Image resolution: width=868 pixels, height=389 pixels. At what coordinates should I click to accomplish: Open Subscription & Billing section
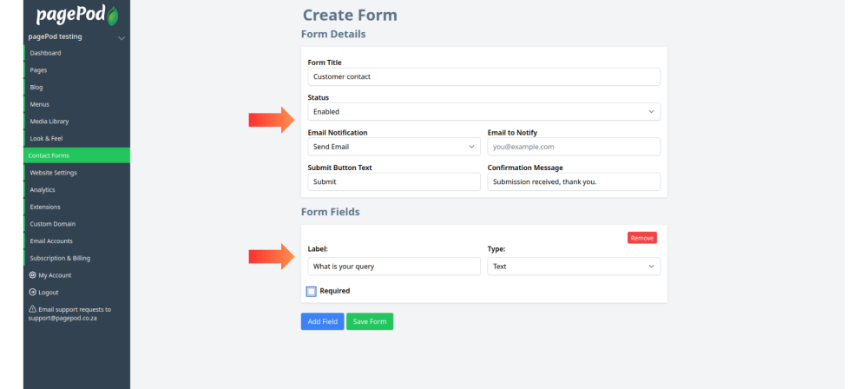pyautogui.click(x=77, y=258)
